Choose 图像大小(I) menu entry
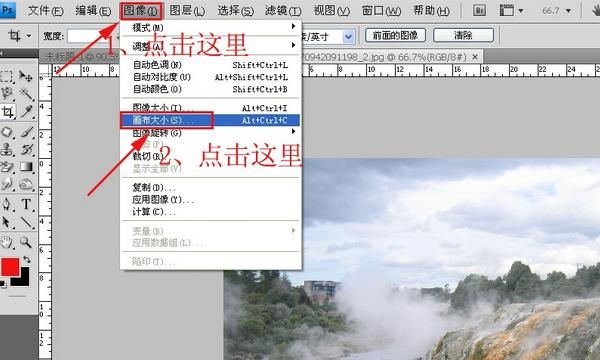Viewport: 600px width, 360px height. coord(210,108)
